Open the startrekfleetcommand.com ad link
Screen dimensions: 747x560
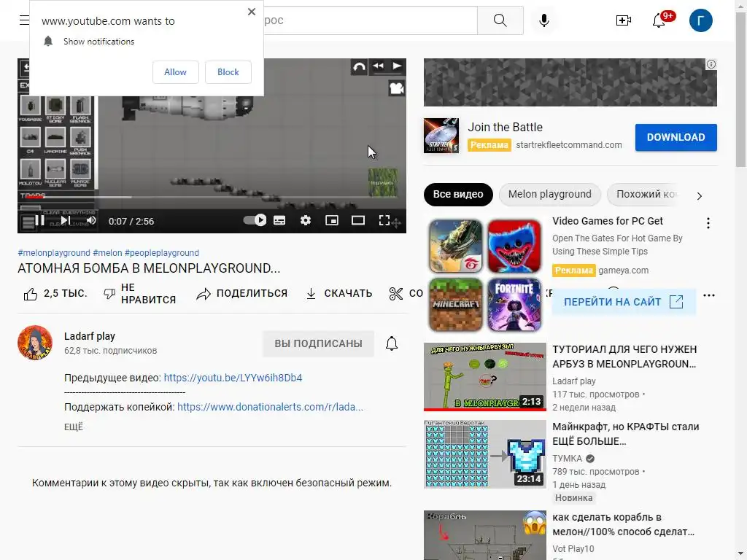click(x=569, y=145)
